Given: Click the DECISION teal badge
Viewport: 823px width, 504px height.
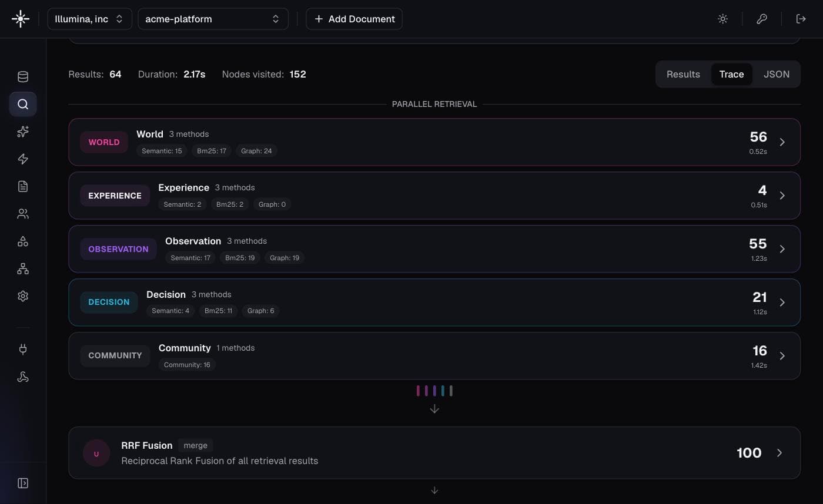Looking at the screenshot, I should pos(109,302).
